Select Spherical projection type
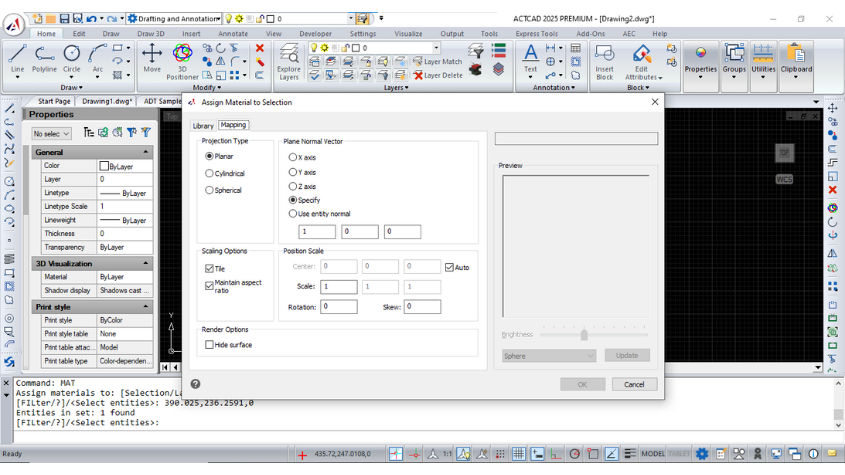The width and height of the screenshot is (845, 475). [x=223, y=190]
